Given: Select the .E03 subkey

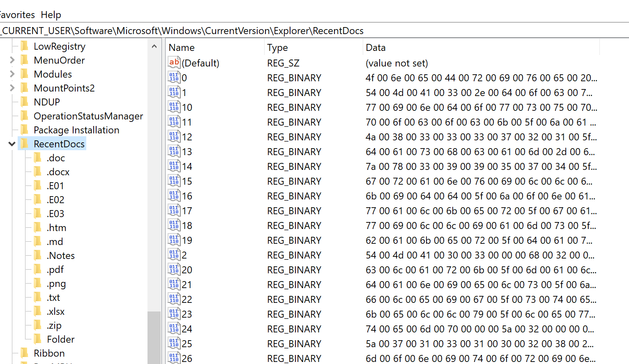Looking at the screenshot, I should (55, 213).
